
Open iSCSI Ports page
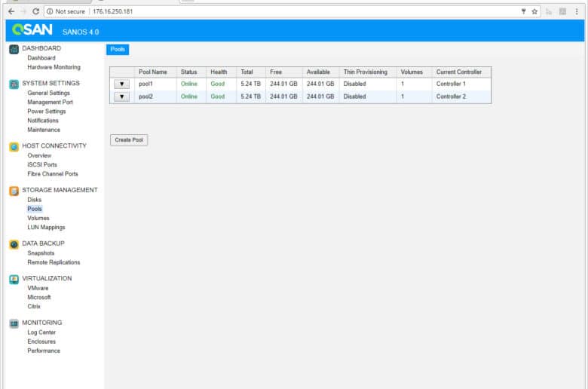(42, 164)
